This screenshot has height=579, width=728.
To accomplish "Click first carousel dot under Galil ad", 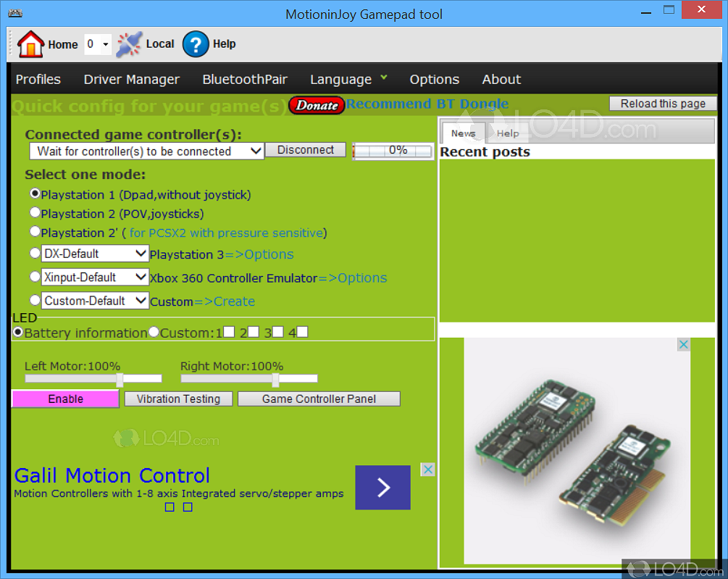I will coord(170,507).
